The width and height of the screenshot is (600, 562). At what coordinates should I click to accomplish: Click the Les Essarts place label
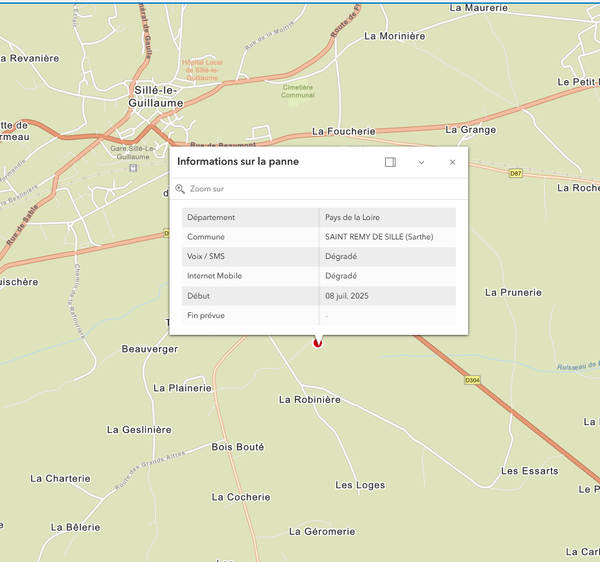coord(530,471)
